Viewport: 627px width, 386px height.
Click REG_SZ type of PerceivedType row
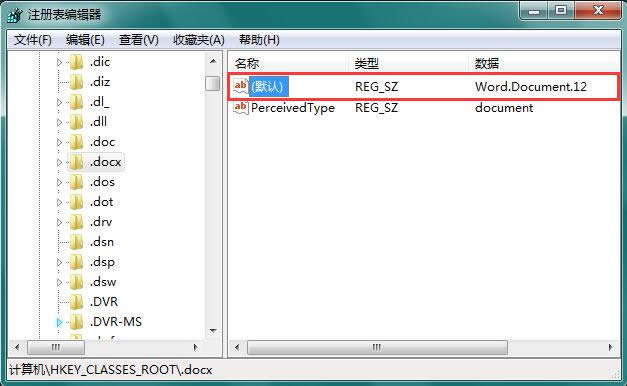coord(376,108)
